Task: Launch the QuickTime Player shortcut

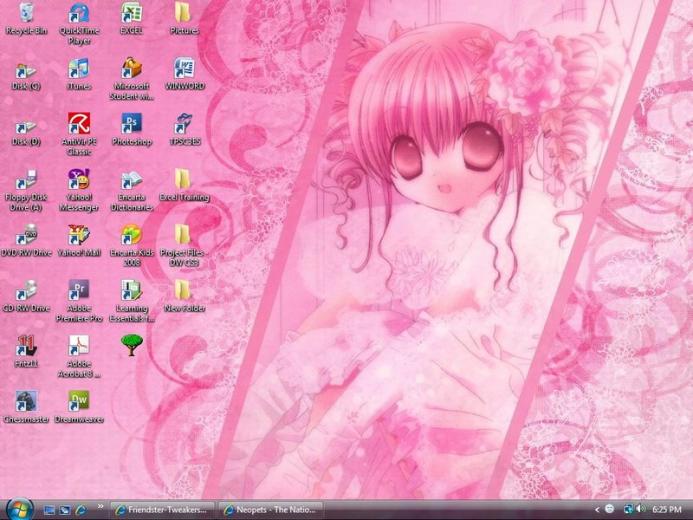Action: tap(79, 23)
